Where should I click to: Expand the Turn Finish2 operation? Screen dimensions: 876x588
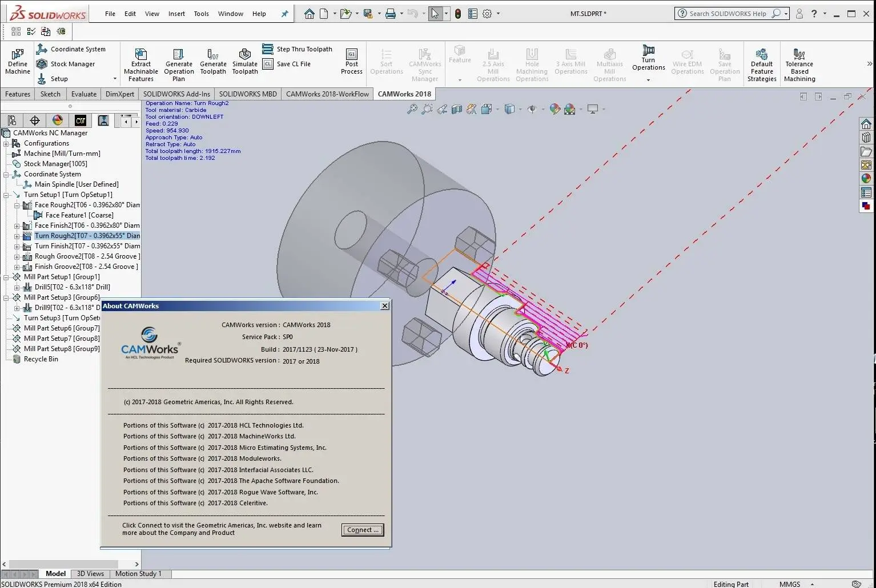click(x=17, y=246)
